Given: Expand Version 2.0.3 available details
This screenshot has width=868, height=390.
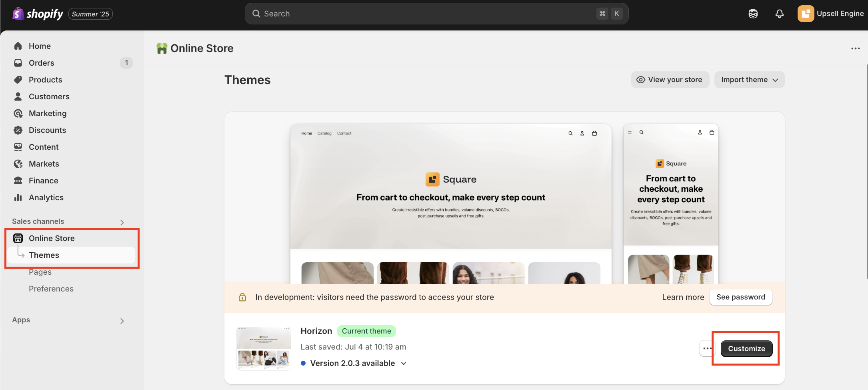Looking at the screenshot, I should point(404,363).
